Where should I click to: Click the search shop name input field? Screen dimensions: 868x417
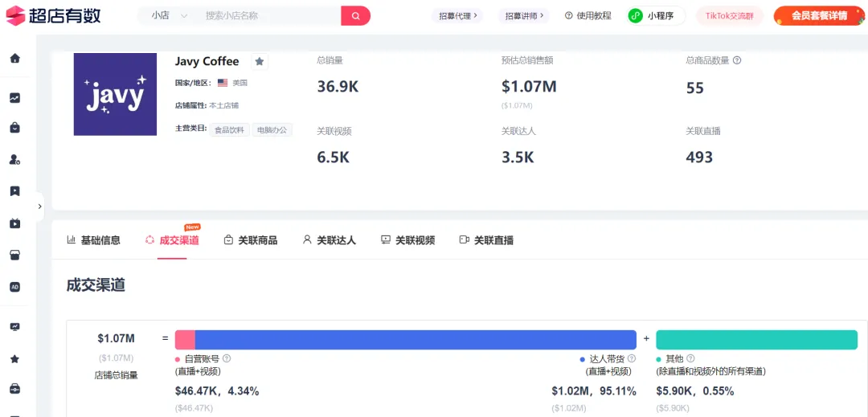point(269,15)
